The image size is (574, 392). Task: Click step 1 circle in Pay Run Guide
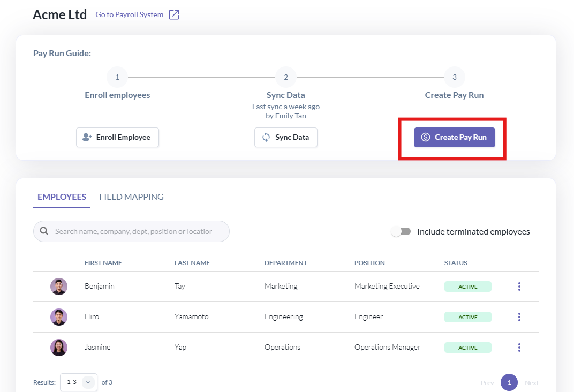coord(117,77)
